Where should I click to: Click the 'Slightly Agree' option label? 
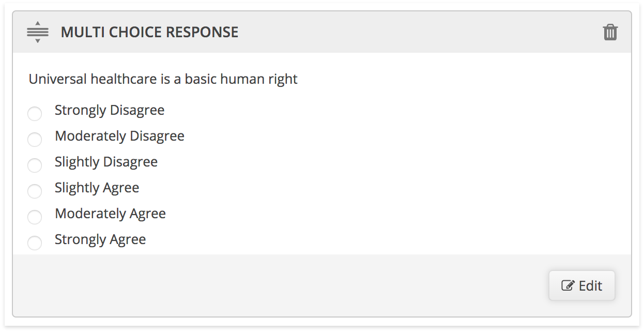pos(97,188)
